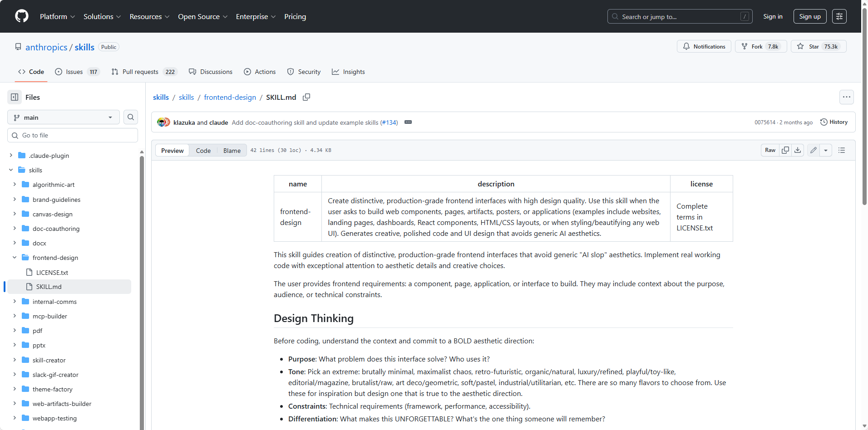Screen dimensions: 868x430
Task: Click the GitHub logo icon
Action: coord(21,16)
